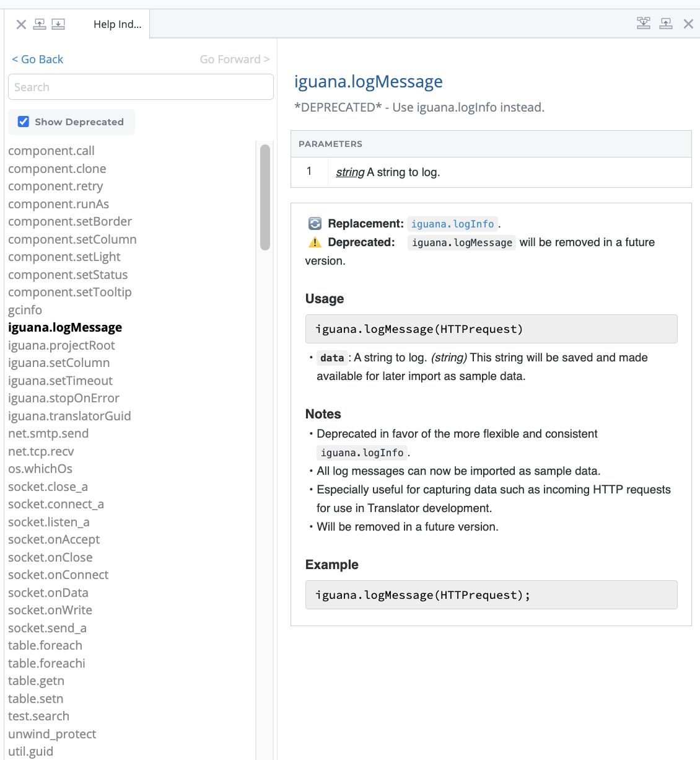Close the panel with top-right X

[688, 24]
